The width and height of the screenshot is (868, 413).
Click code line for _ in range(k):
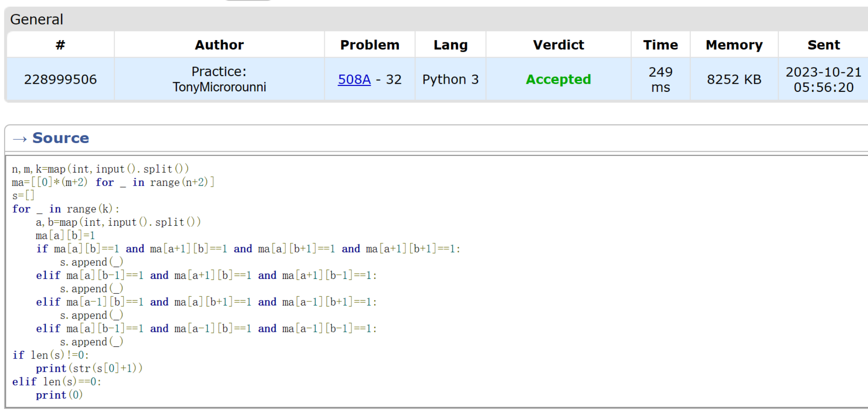pyautogui.click(x=66, y=209)
